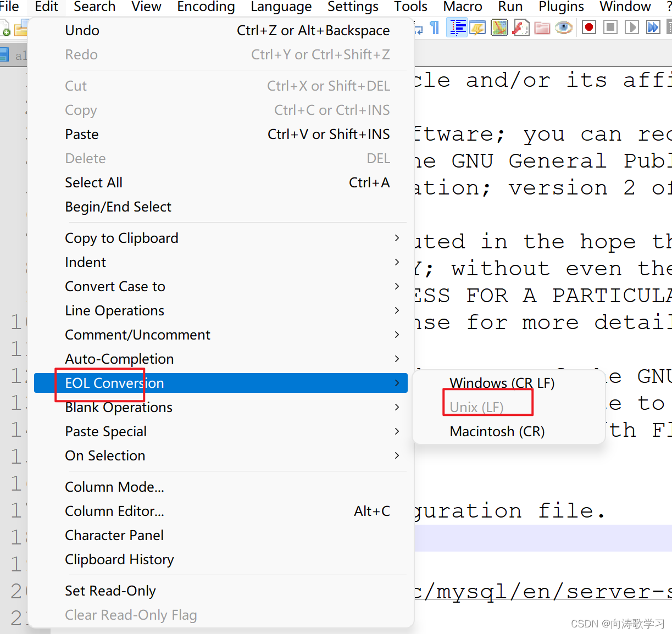The image size is (672, 634).
Task: Open Column Editor... dialog
Action: [x=221, y=511]
